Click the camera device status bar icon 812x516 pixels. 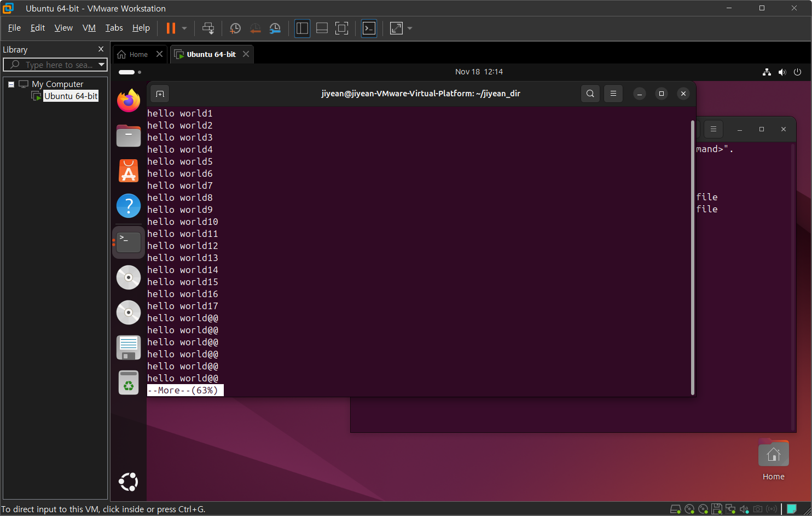click(x=758, y=509)
